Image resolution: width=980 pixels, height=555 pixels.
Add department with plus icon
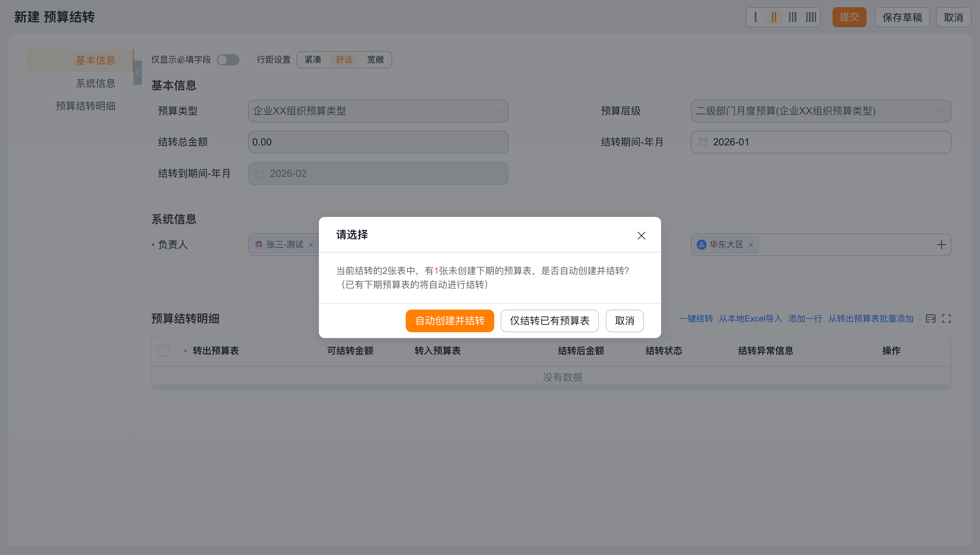[x=941, y=245]
